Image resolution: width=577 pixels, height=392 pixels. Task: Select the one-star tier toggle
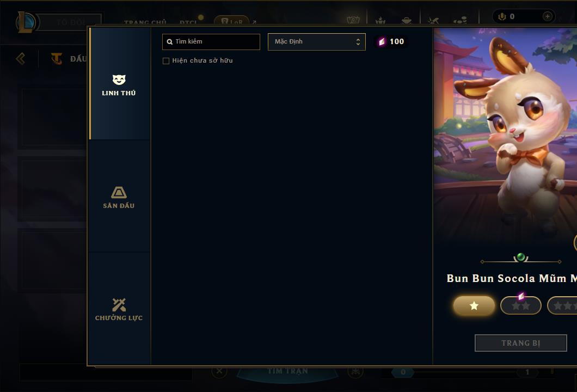tap(474, 305)
